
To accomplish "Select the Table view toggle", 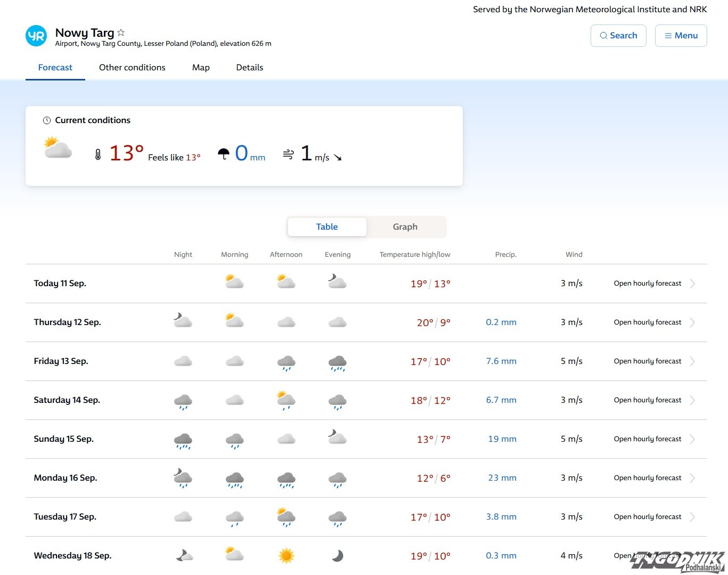I will (327, 227).
